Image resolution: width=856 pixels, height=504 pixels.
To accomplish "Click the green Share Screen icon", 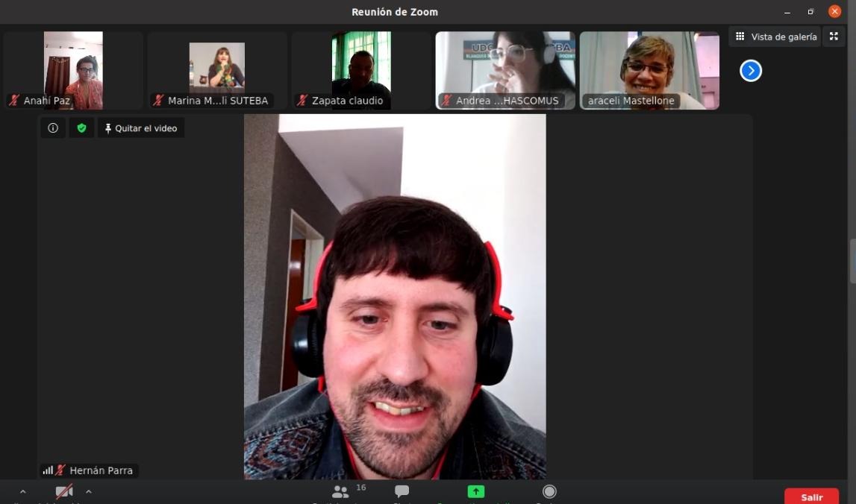I will (x=476, y=492).
